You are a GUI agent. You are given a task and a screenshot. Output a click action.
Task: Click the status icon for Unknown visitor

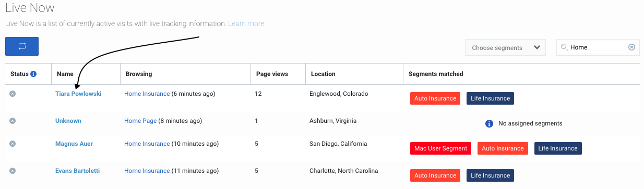[13, 121]
